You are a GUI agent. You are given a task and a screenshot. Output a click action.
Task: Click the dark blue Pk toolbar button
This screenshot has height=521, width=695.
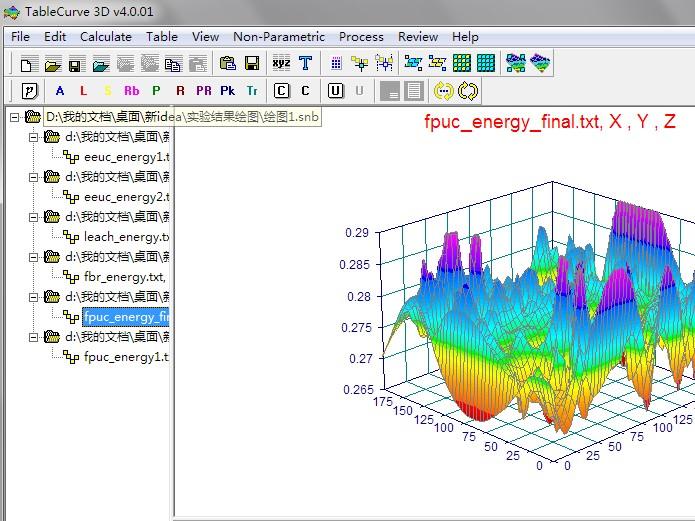coord(228,91)
